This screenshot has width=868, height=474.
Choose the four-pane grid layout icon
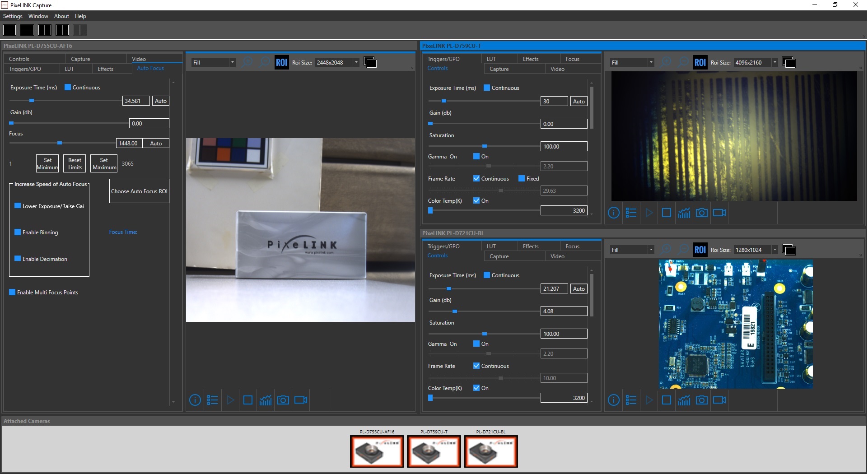80,30
